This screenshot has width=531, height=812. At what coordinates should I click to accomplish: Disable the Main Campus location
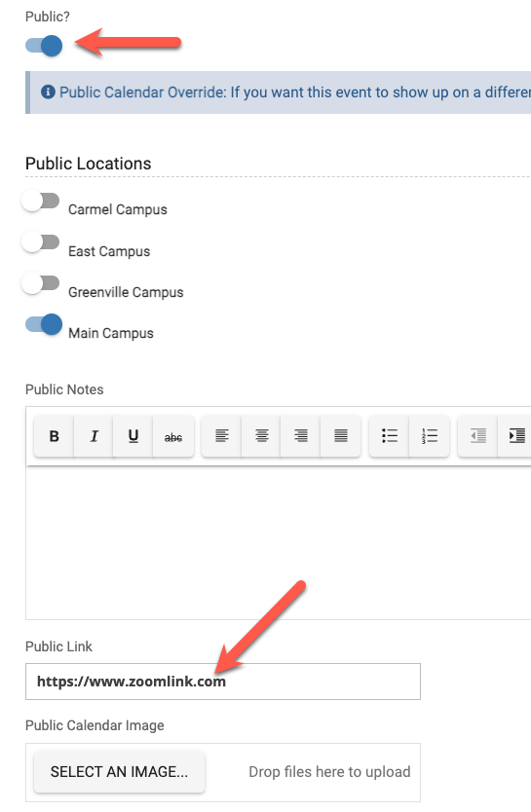click(x=44, y=324)
